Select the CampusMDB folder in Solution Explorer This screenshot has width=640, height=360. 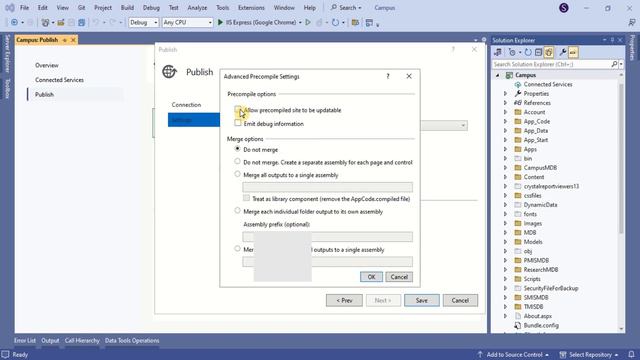(540, 168)
